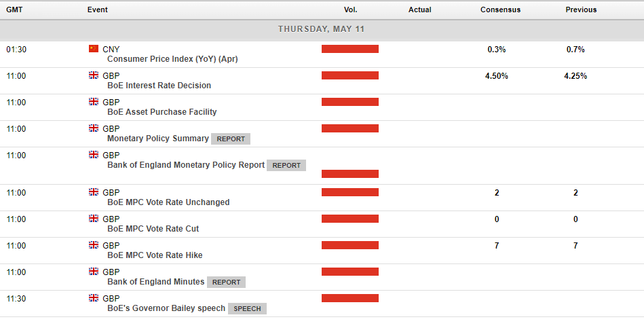Image resolution: width=644 pixels, height=328 pixels.
Task: Click consensus value 0.3%
Action: click(497, 50)
